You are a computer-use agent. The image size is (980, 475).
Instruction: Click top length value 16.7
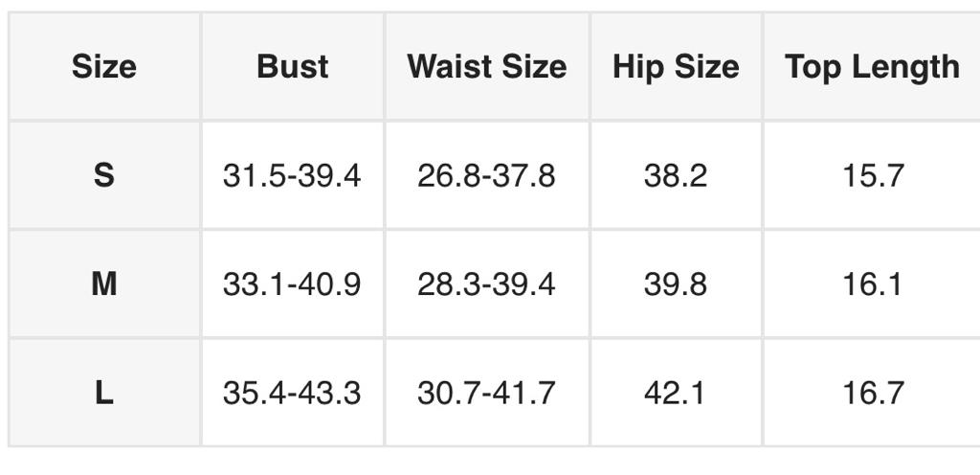[873, 393]
